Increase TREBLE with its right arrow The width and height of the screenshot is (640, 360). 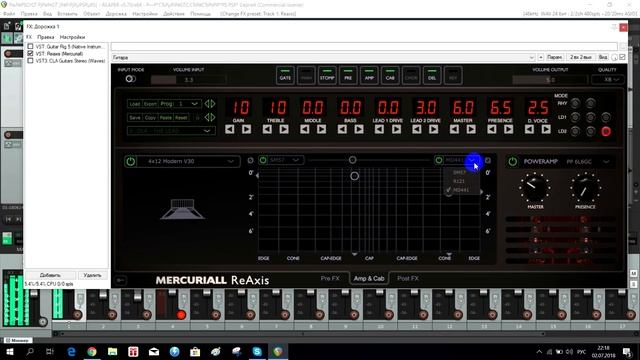tap(284, 129)
